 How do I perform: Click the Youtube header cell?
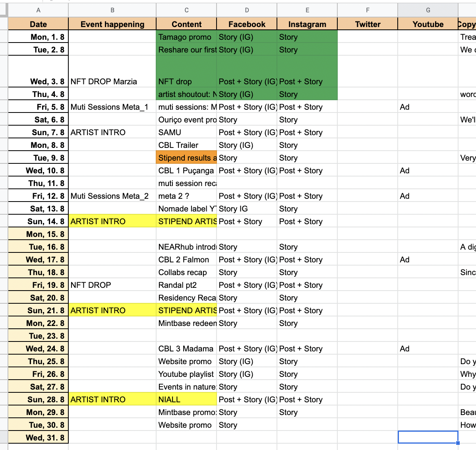click(428, 24)
